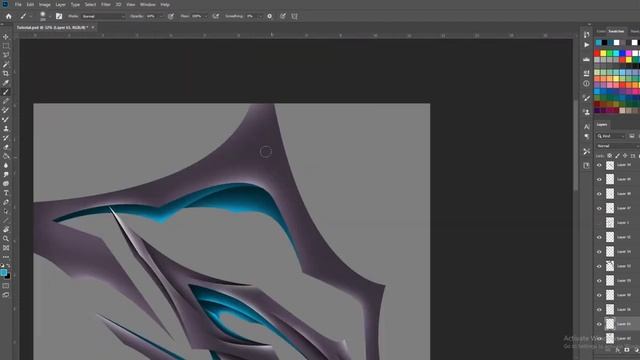640x360 pixels.
Task: Open the Histogram panel icon
Action: coord(587,60)
